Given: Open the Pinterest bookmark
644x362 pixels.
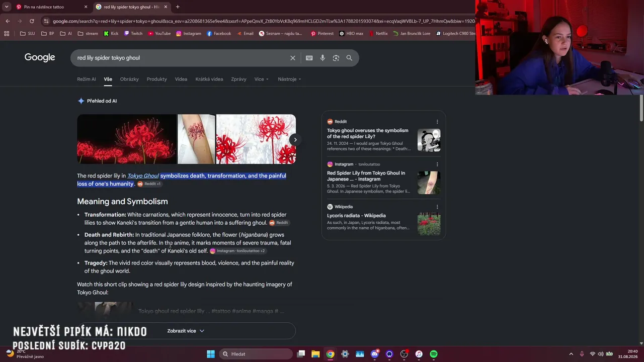Looking at the screenshot, I should [322, 34].
